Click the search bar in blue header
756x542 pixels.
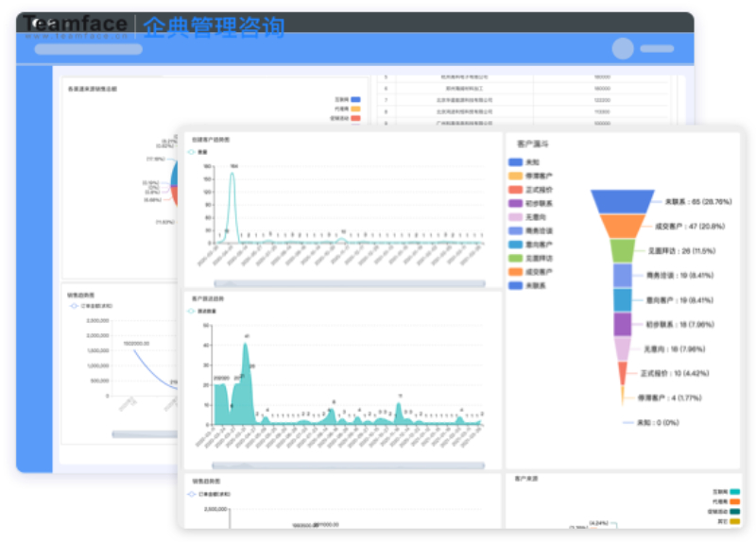(88, 49)
